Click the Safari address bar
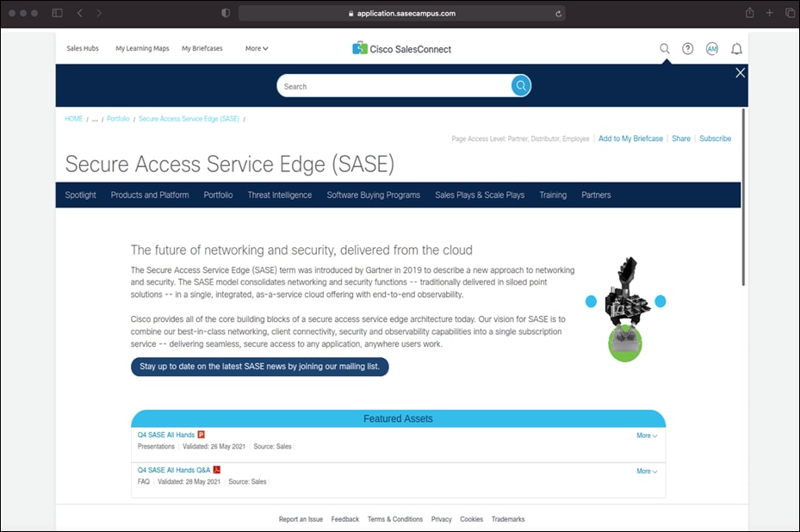Screen dimensions: 800x532 point(402,13)
